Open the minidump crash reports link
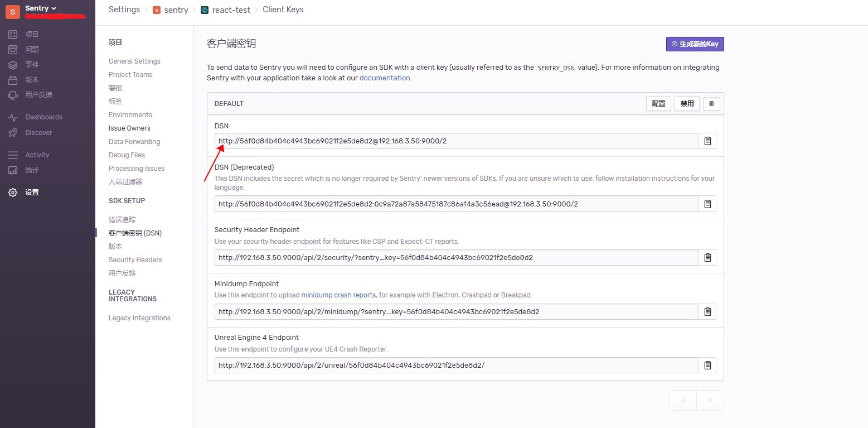Image resolution: width=868 pixels, height=428 pixels. pyautogui.click(x=338, y=295)
